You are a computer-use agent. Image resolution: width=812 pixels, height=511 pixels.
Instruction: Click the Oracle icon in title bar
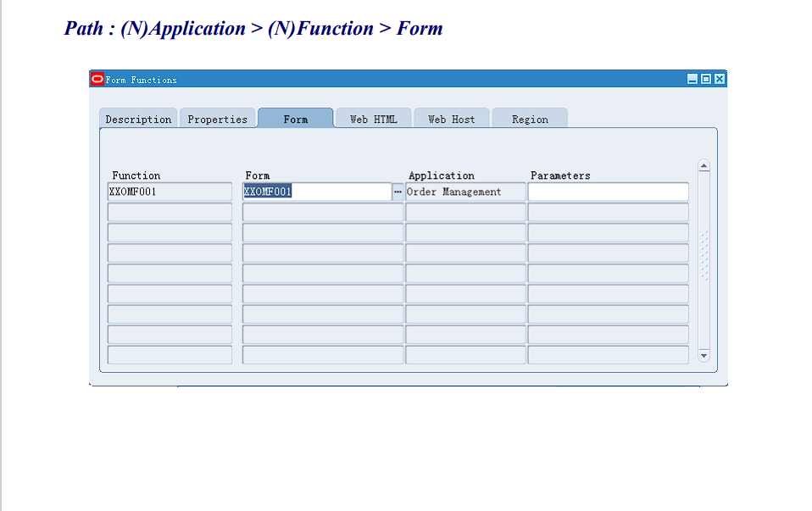(97, 79)
